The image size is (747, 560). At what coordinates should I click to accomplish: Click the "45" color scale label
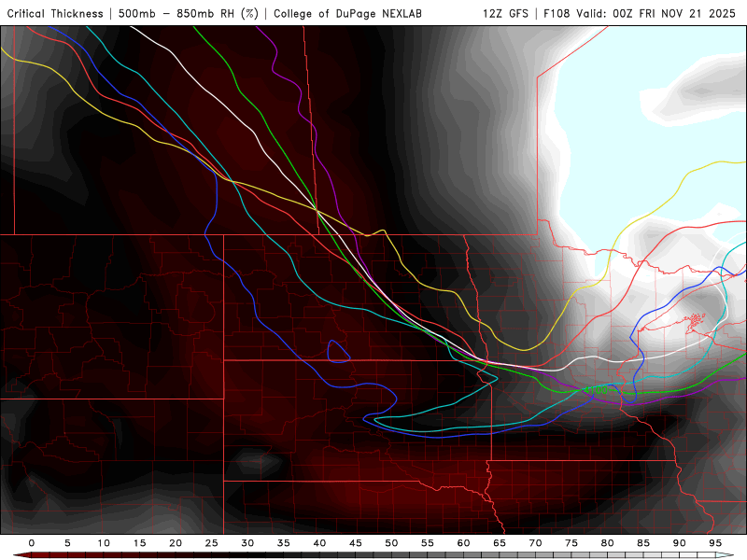pos(356,543)
